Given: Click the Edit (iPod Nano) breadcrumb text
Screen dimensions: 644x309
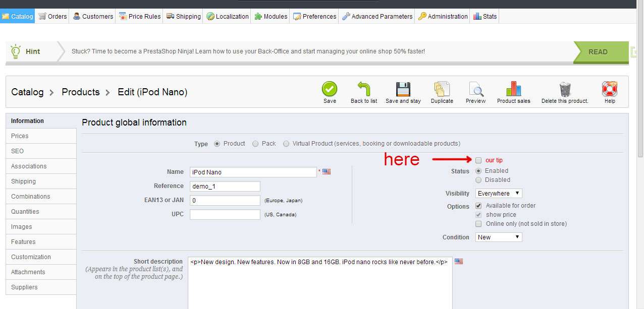Looking at the screenshot, I should point(152,92).
